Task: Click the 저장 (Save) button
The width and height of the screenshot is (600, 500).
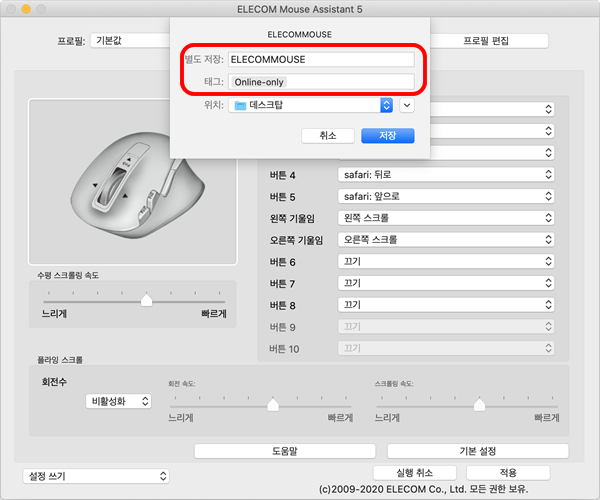Action: point(388,136)
